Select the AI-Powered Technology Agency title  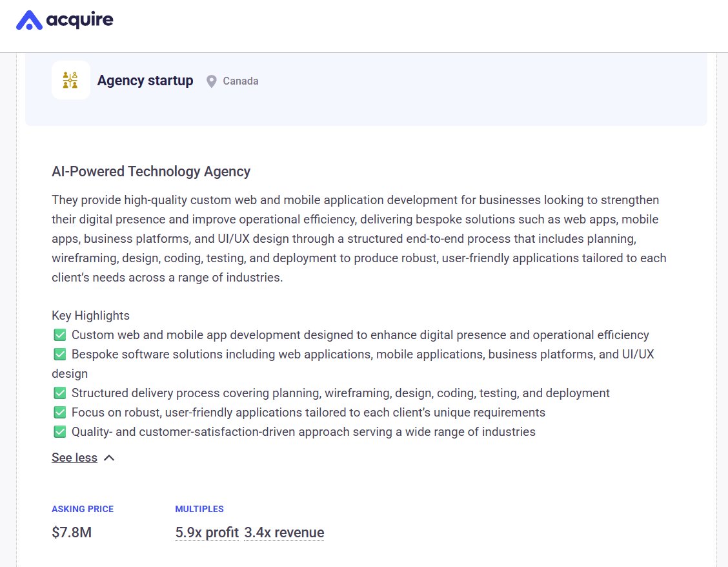point(151,172)
